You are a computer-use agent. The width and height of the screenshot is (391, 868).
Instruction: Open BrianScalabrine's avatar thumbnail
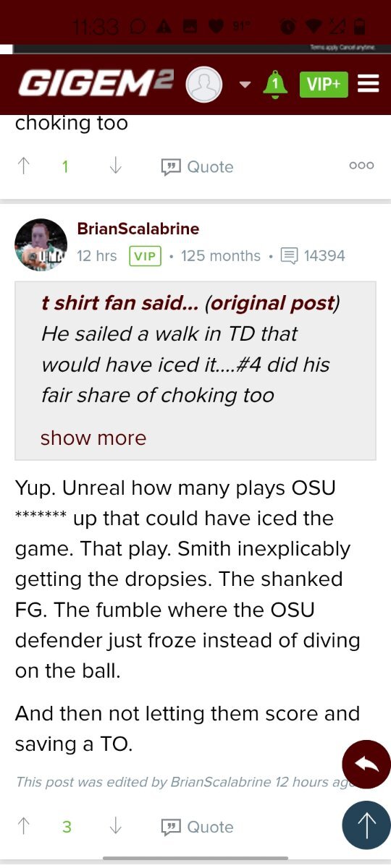pos(41,244)
